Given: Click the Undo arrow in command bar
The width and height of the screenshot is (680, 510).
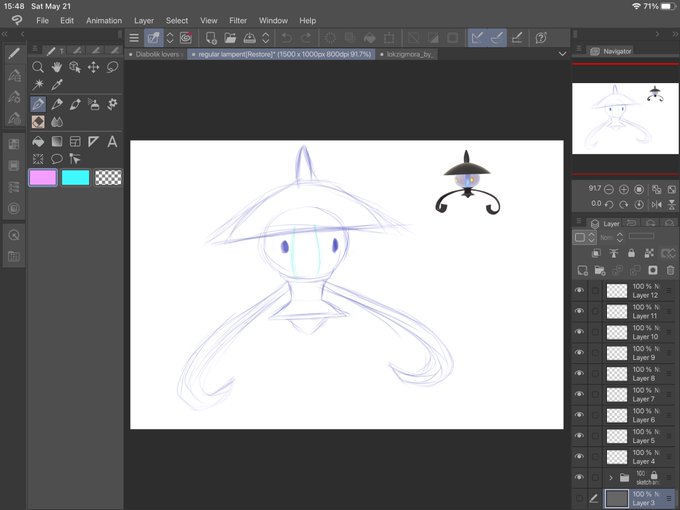Looking at the screenshot, I should pos(287,38).
